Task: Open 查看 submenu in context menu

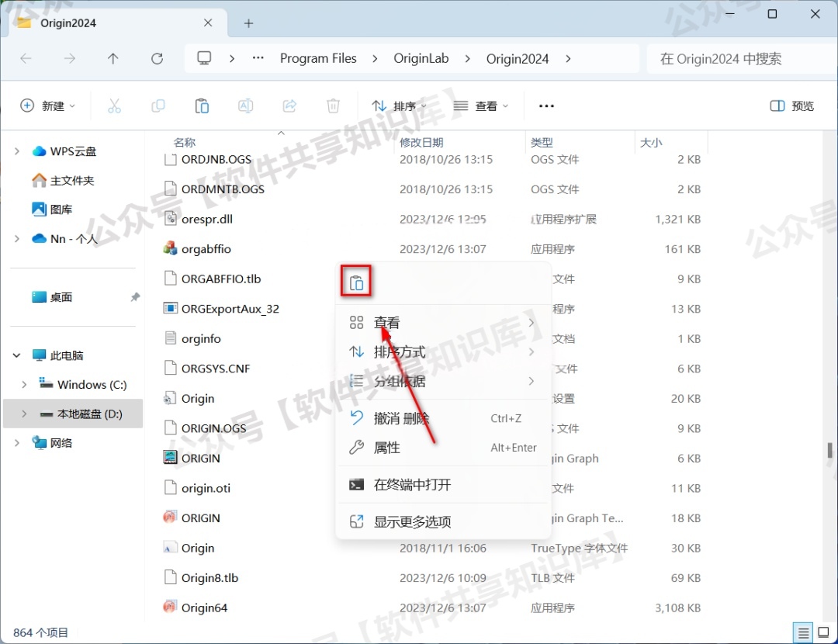Action: [443, 322]
